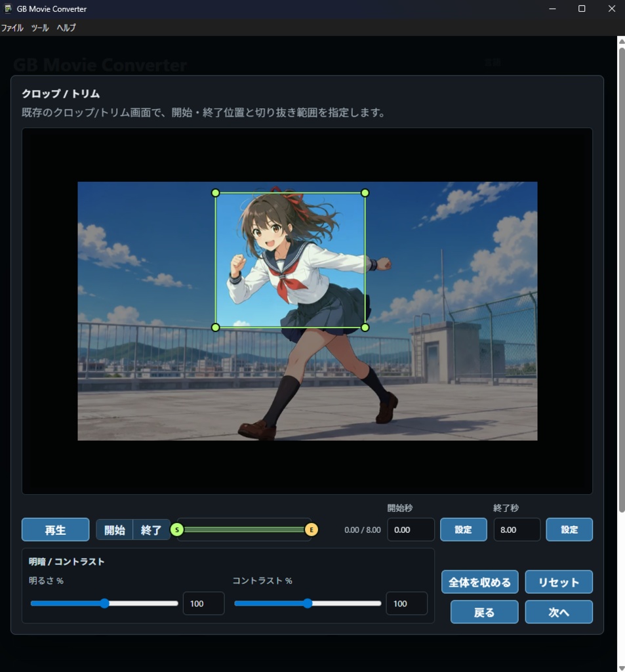Minimize the GB Movie Converter window
Viewport: 625px width, 672px height.
[x=553, y=9]
